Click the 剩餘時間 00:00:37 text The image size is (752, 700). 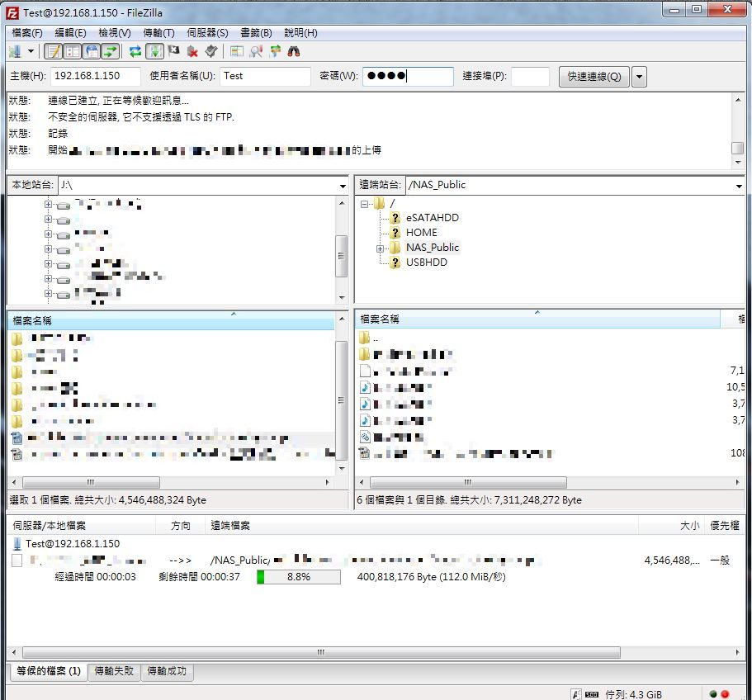click(x=199, y=577)
